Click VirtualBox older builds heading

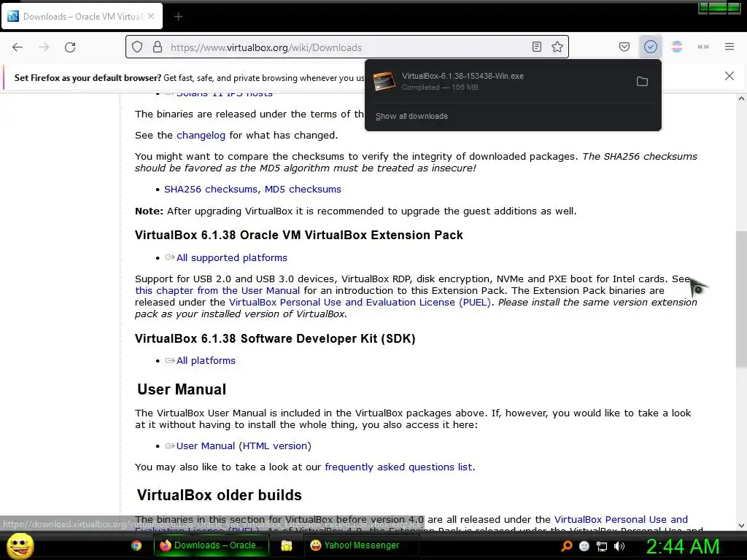219,495
